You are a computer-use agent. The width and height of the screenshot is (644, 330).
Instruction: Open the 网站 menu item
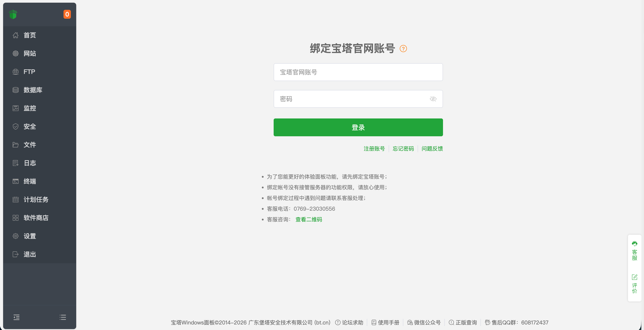point(39,53)
